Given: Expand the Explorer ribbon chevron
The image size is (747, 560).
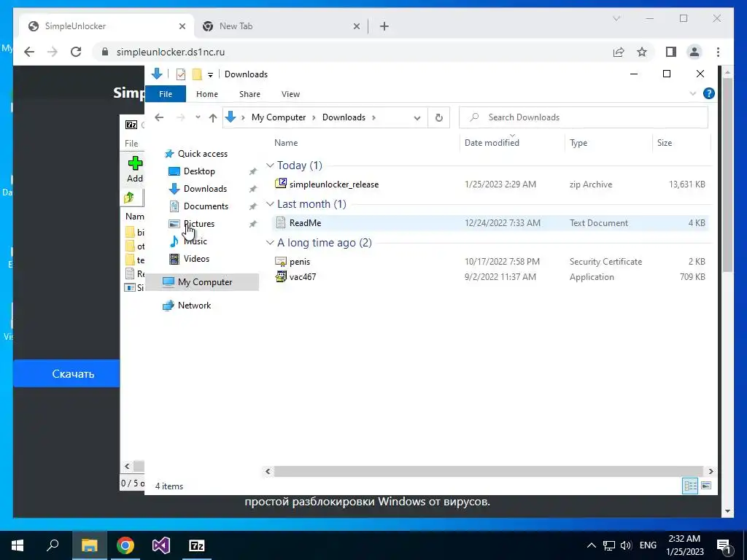Looking at the screenshot, I should (693, 94).
